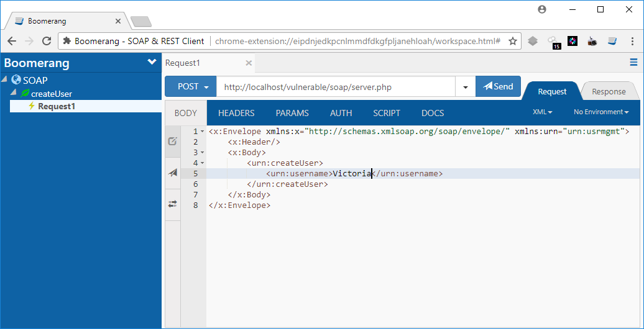Image resolution: width=644 pixels, height=329 pixels.
Task: Click the browser back arrow
Action: coord(12,41)
